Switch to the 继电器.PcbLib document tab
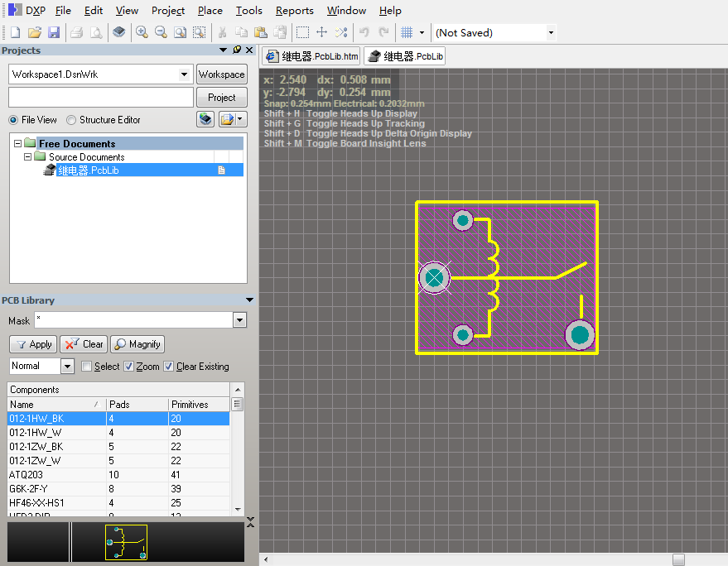The image size is (728, 566). (405, 56)
